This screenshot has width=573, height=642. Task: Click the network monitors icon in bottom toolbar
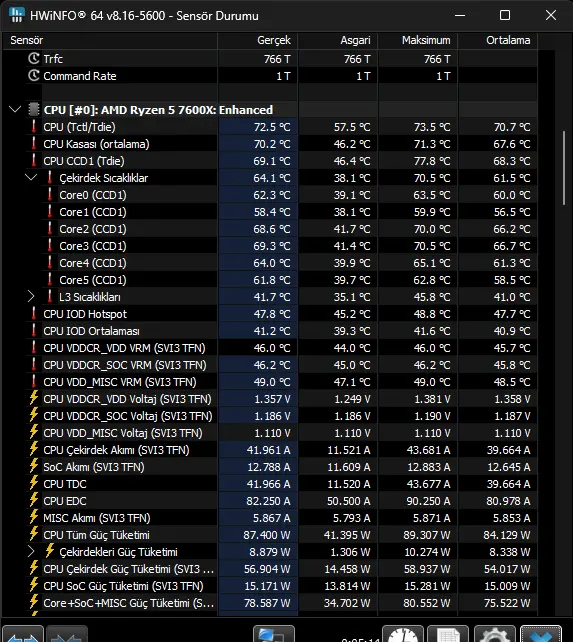(x=274, y=634)
